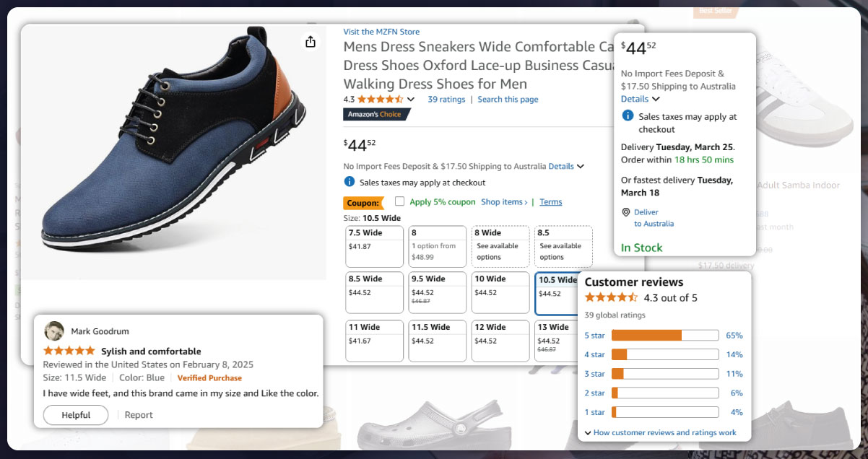Select size 11.5 Wide
Viewport: 868px width, 459px height.
(x=437, y=341)
